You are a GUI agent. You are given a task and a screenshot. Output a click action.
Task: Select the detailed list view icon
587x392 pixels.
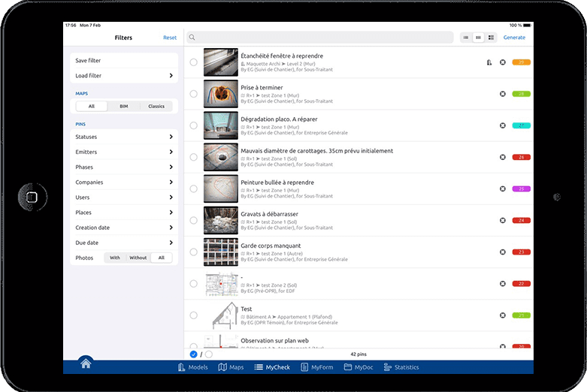(491, 38)
